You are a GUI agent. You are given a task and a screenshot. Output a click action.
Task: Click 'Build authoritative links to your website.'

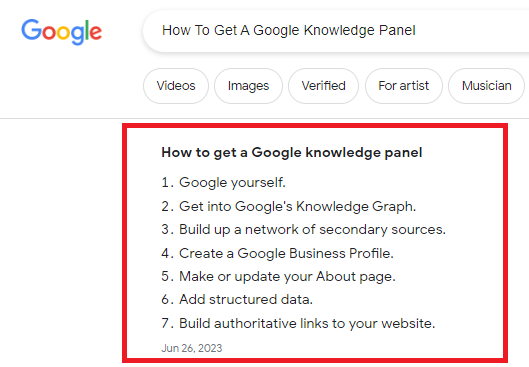coord(307,323)
